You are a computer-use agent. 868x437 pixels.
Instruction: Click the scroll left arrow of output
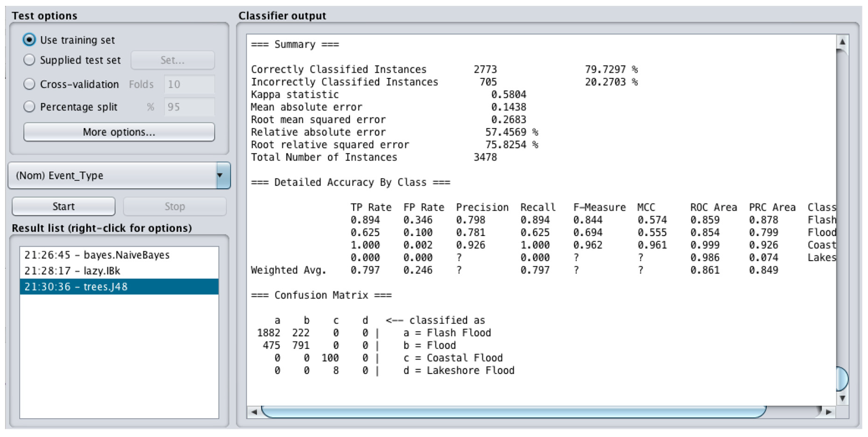click(254, 412)
